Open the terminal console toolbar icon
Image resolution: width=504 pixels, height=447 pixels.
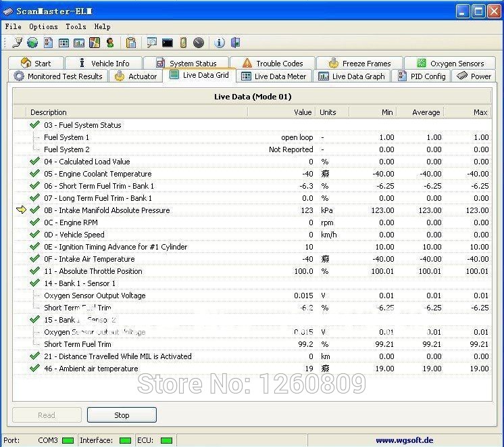[x=168, y=43]
